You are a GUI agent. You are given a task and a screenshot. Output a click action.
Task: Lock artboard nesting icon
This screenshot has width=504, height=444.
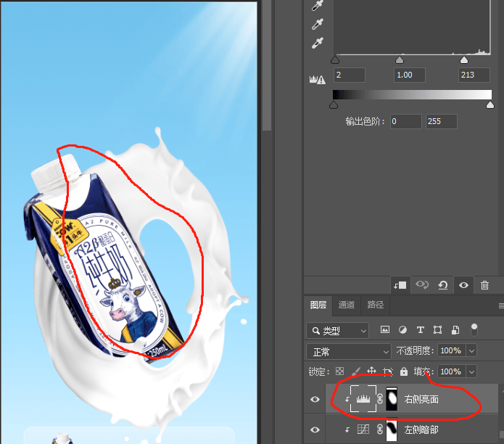coord(388,371)
